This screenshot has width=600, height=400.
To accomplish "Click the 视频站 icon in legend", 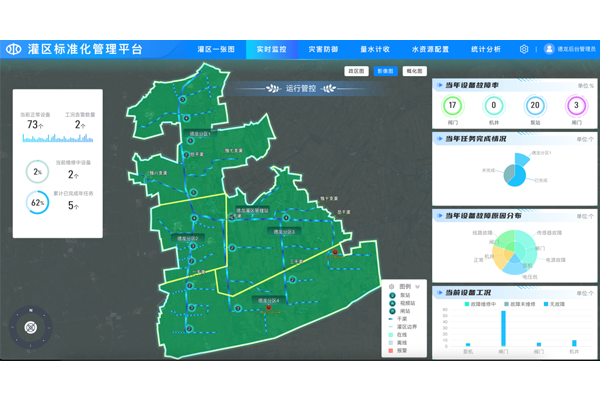I will 391,304.
